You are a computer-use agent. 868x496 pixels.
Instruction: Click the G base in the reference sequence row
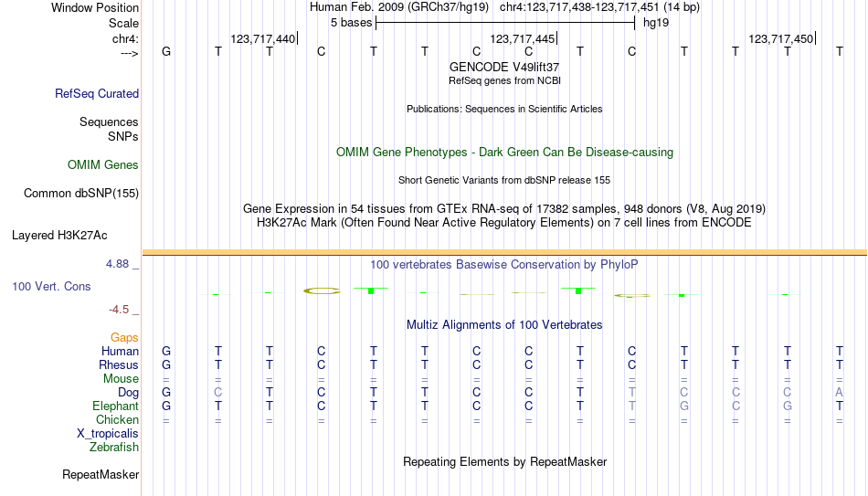tap(166, 52)
